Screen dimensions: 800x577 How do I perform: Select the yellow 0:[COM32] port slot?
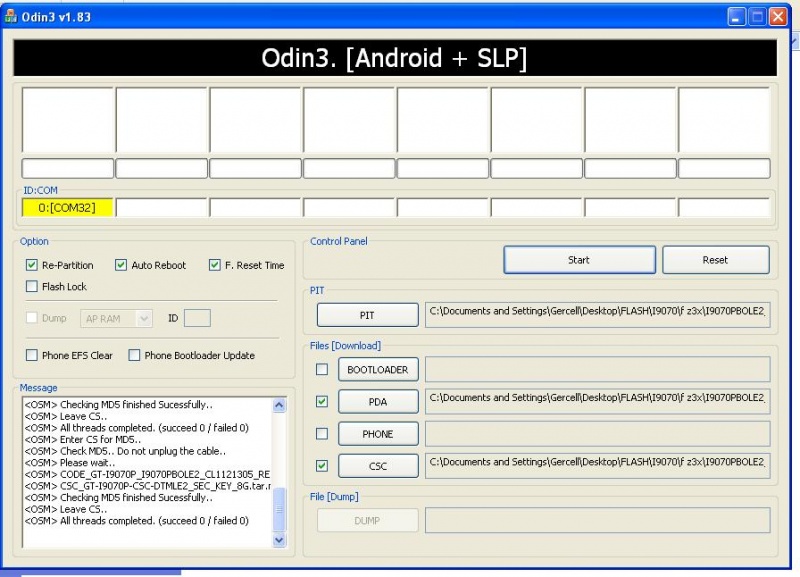pyautogui.click(x=67, y=208)
